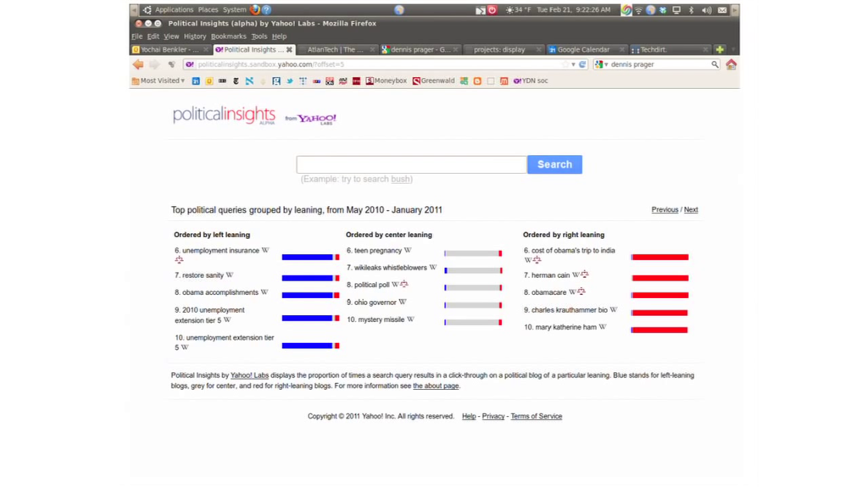Viewport: 868px width, 488px height.
Task: Expand the Most Visited bookmarks dropdown
Action: point(159,80)
